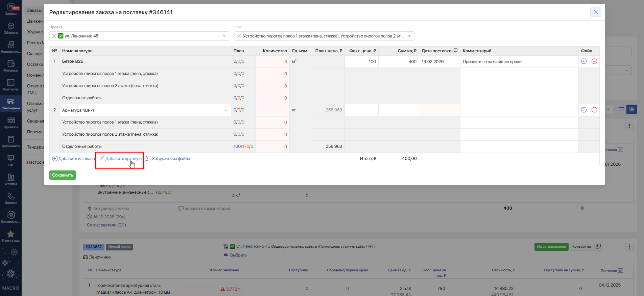Click the green Сохранить button
Screen dimensions: 644x296
(x=63, y=175)
